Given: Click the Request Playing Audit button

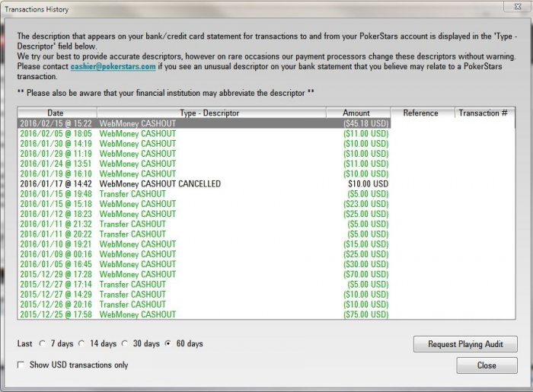Looking at the screenshot, I should (x=465, y=344).
